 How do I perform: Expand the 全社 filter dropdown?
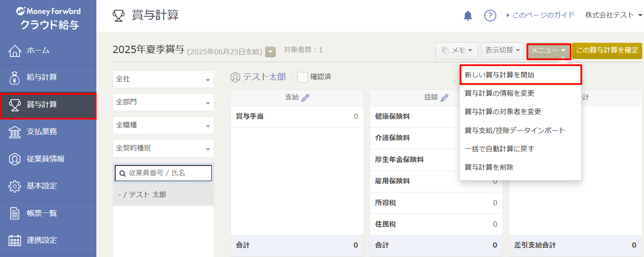point(163,80)
